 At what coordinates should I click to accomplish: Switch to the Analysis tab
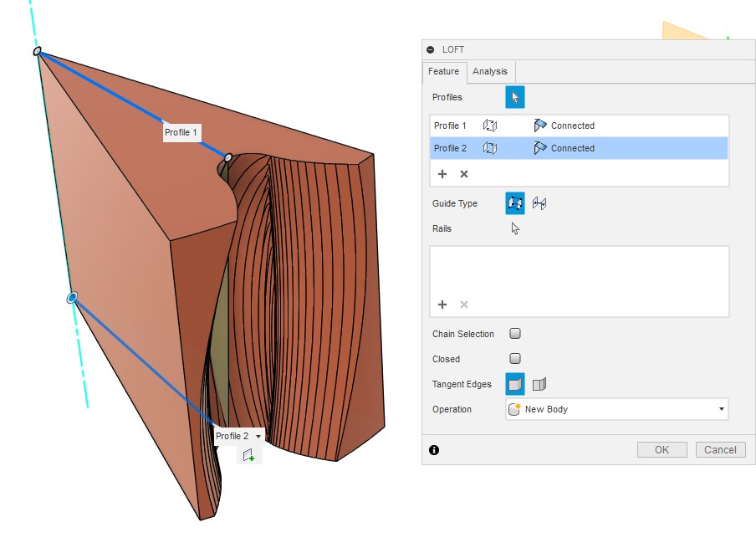(x=490, y=72)
